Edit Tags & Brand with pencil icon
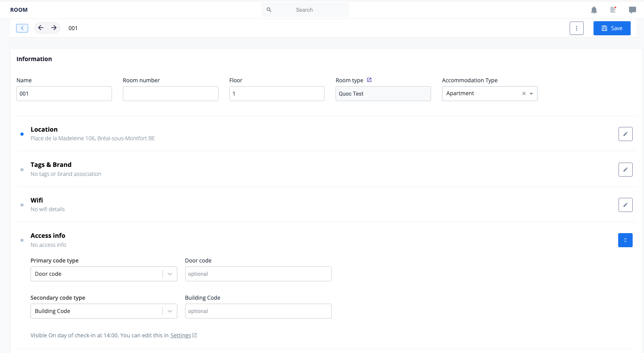Screen dimensions: 644x353 click(625, 170)
